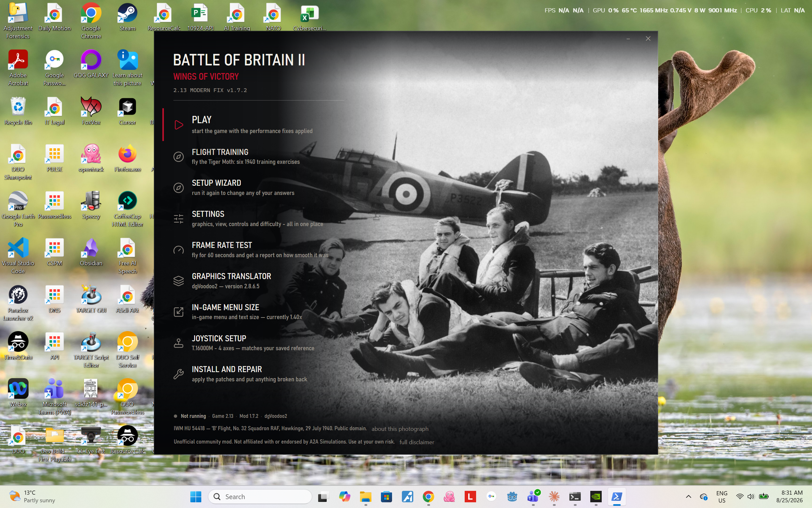Image resolution: width=812 pixels, height=508 pixels.
Task: Select the AScii ARt desktop shortcut
Action: 128,300
